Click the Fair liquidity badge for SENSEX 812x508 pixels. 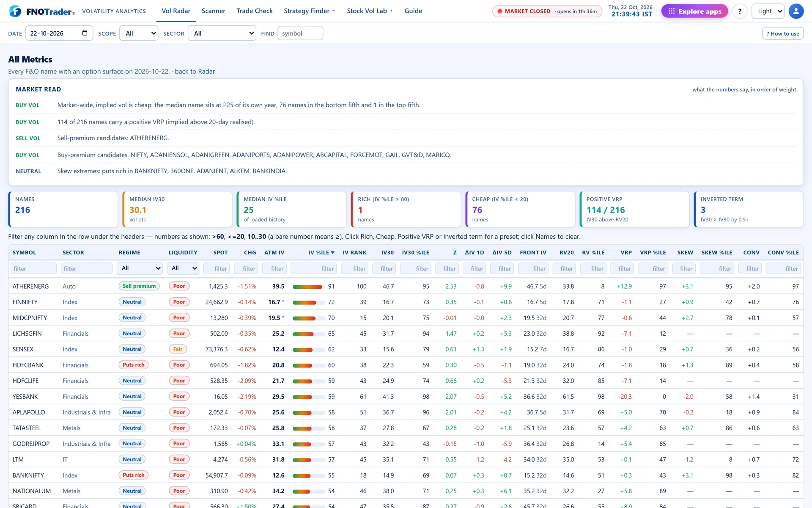tap(178, 349)
